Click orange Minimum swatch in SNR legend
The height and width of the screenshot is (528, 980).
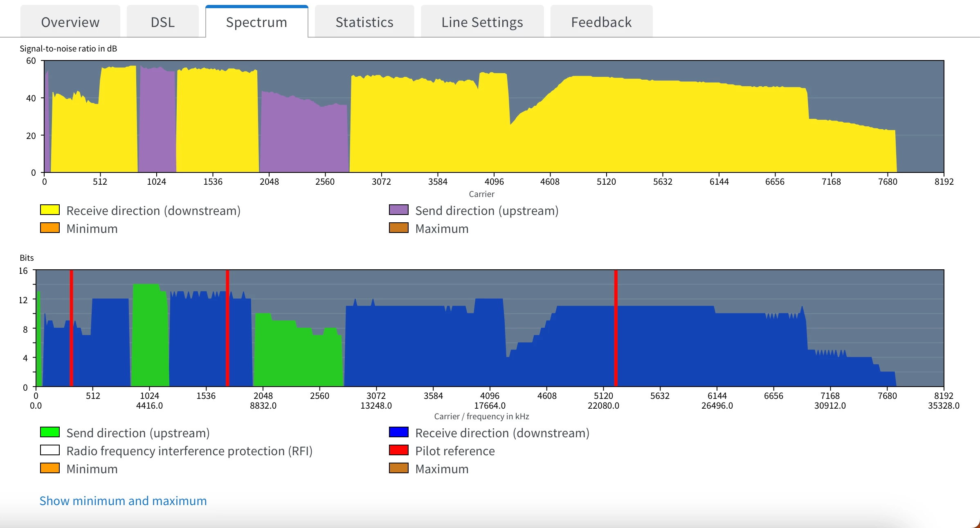click(x=50, y=228)
